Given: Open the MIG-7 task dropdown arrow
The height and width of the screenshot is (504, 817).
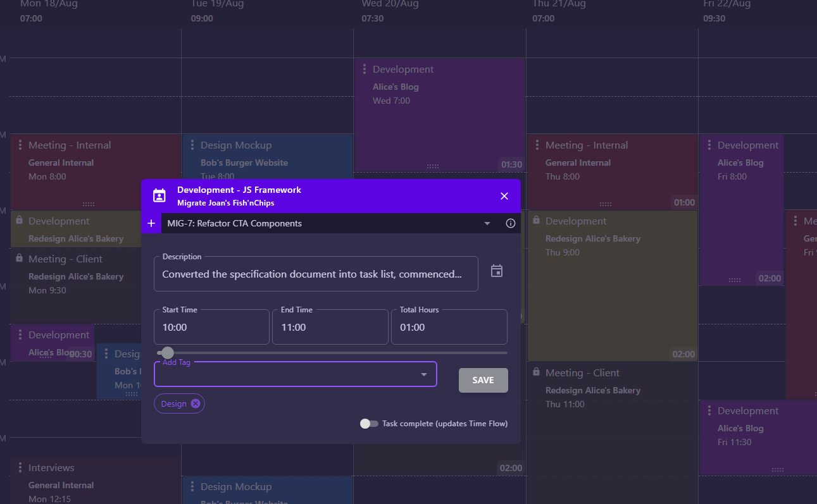Looking at the screenshot, I should coord(487,223).
